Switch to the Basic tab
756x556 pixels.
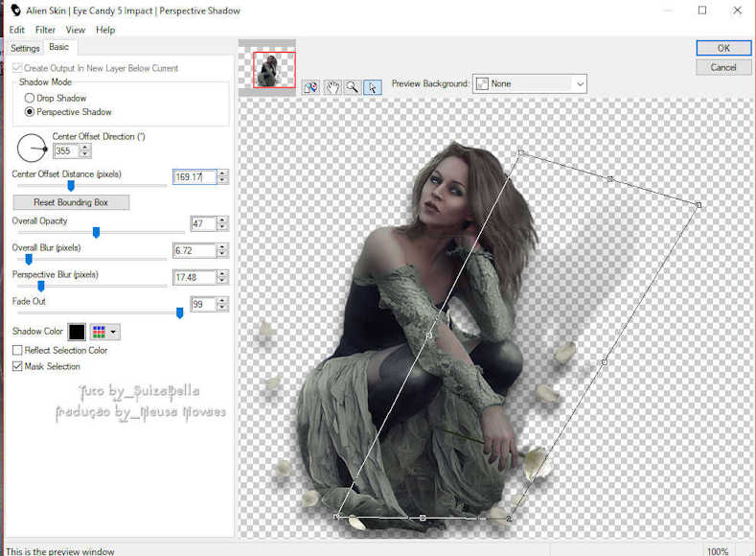(58, 47)
